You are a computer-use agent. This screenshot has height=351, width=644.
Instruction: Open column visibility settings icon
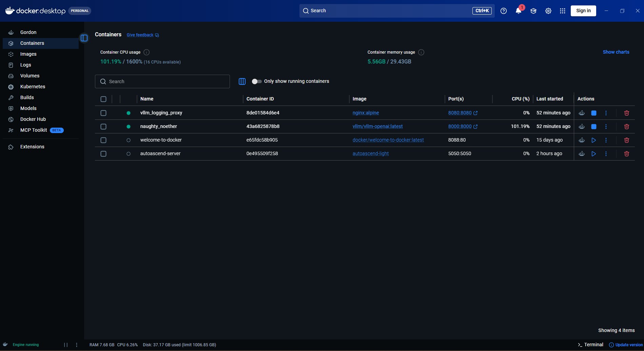pos(242,81)
